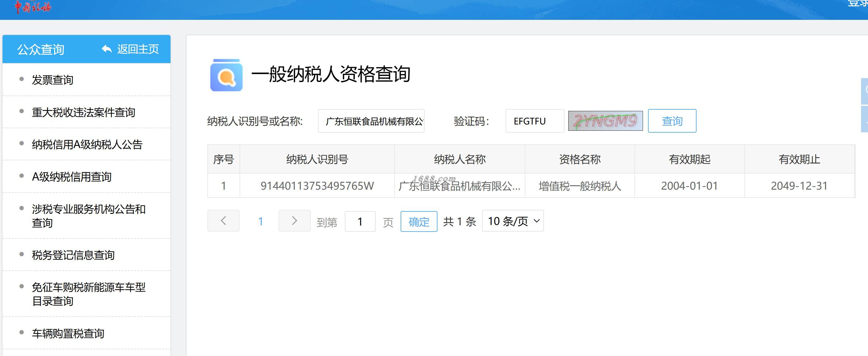Open 发票查询 in the sidebar

53,80
